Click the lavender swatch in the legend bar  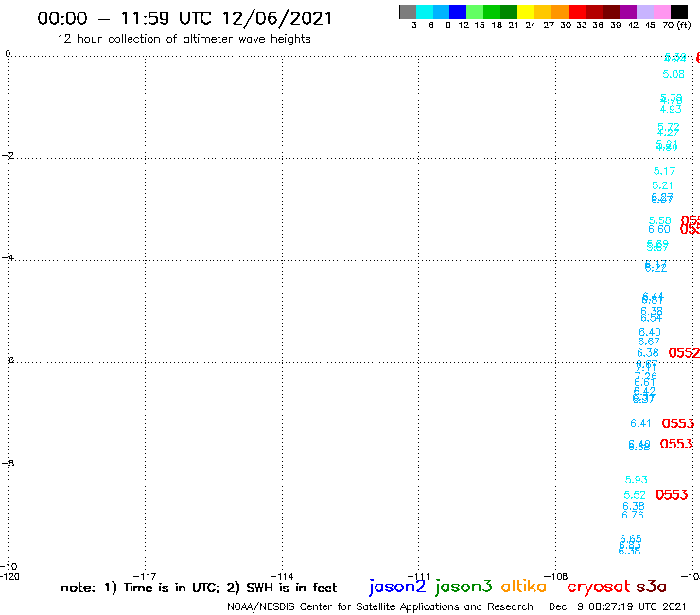[x=645, y=11]
